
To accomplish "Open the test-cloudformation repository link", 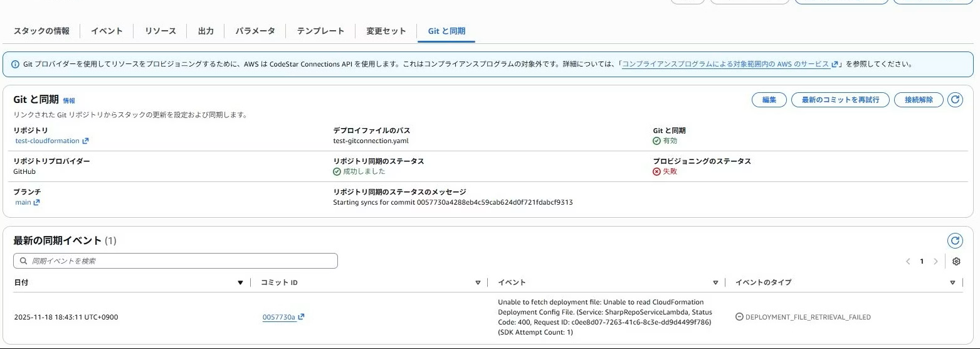I will click(52, 141).
